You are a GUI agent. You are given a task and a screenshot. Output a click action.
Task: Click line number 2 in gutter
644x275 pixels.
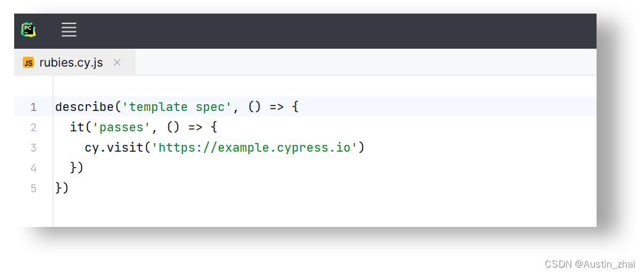click(33, 128)
